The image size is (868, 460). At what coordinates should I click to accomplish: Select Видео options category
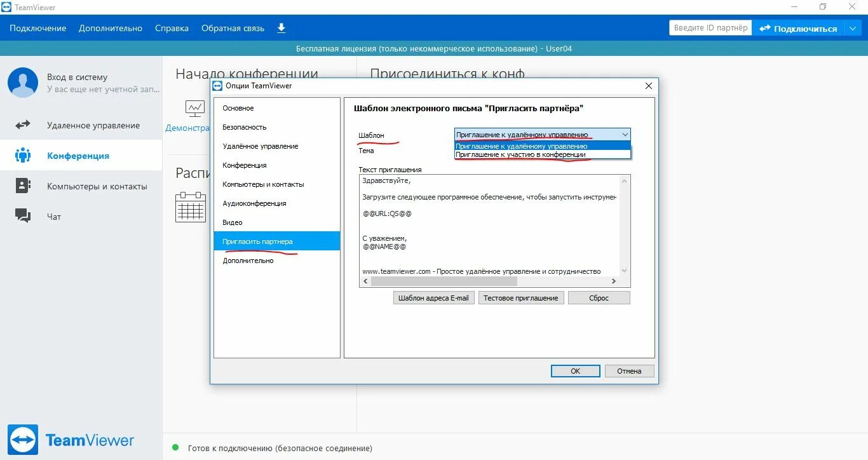[x=277, y=222]
